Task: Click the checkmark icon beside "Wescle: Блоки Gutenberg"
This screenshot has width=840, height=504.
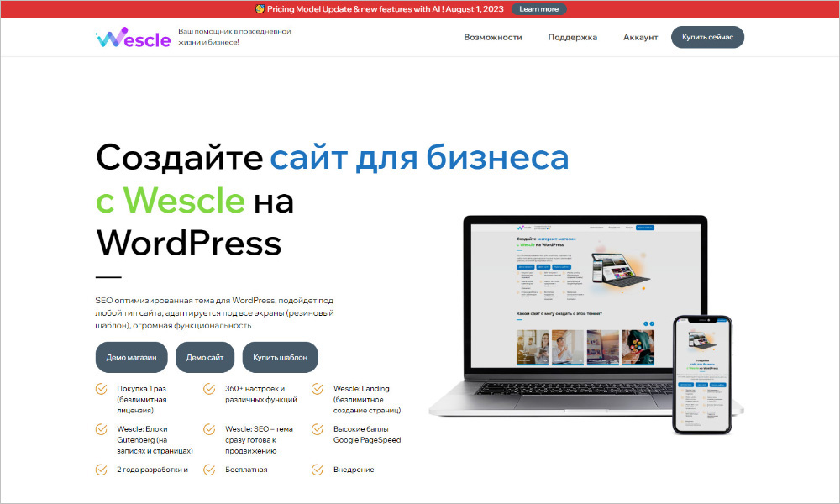Action: point(102,429)
